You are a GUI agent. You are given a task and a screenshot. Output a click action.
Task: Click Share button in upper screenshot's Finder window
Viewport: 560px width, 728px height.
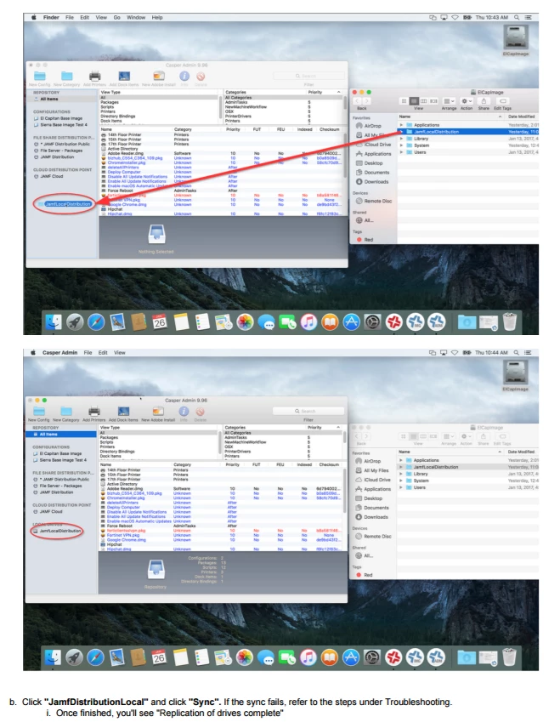click(x=484, y=101)
